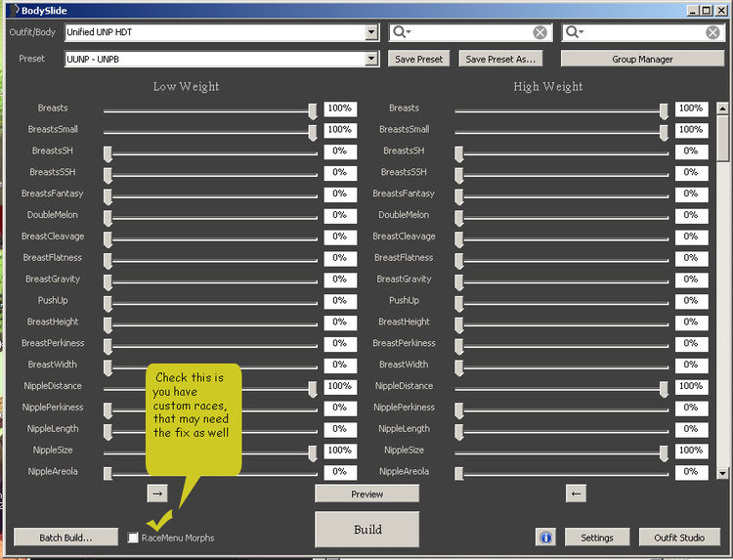The image size is (733, 560).
Task: Click the scrollbar down arrow
Action: [722, 473]
